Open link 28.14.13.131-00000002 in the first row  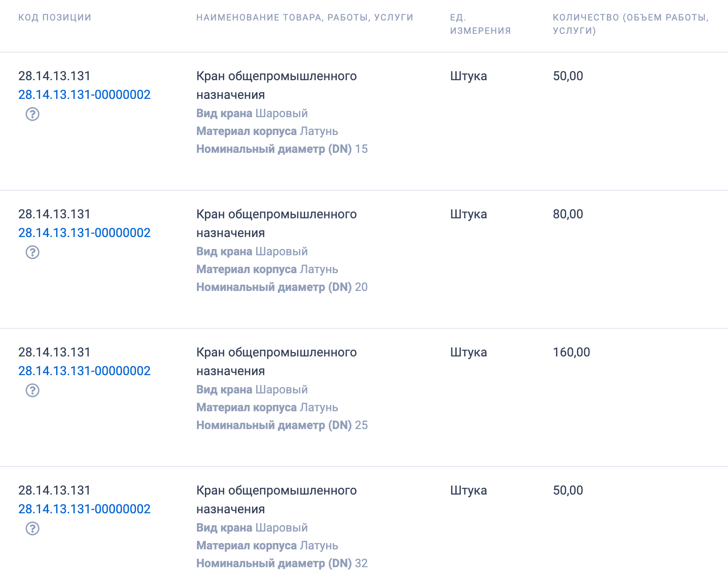(x=84, y=94)
